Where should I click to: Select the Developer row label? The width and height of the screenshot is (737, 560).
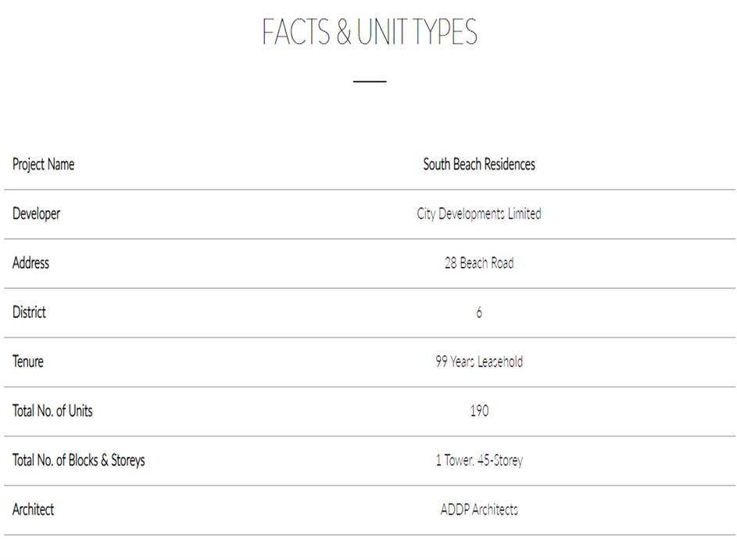click(36, 213)
